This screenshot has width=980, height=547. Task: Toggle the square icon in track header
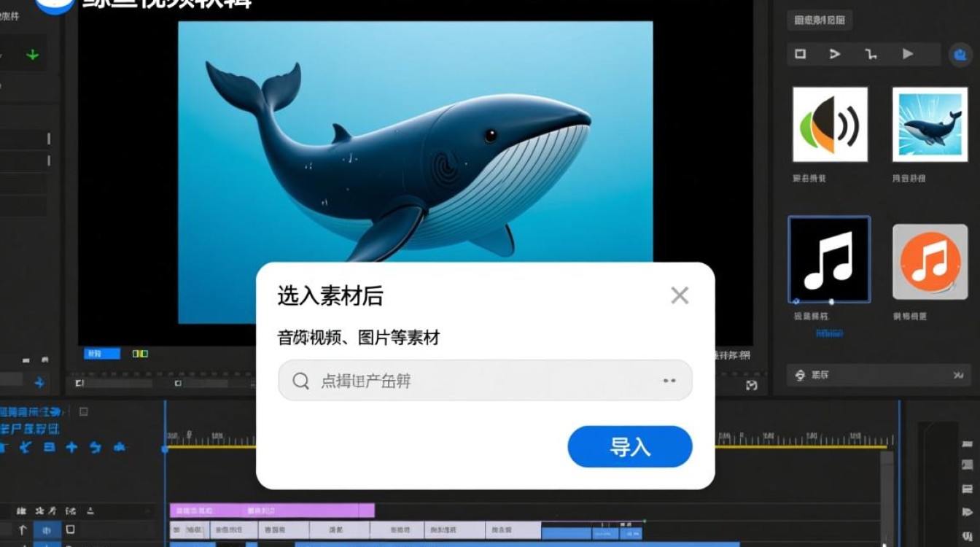(71, 529)
